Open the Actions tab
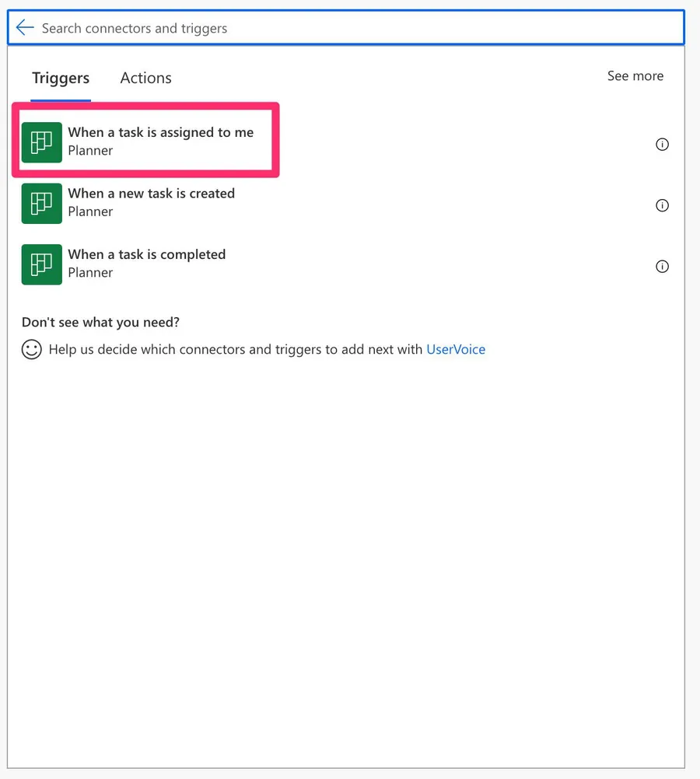This screenshot has width=700, height=779. pyautogui.click(x=145, y=78)
